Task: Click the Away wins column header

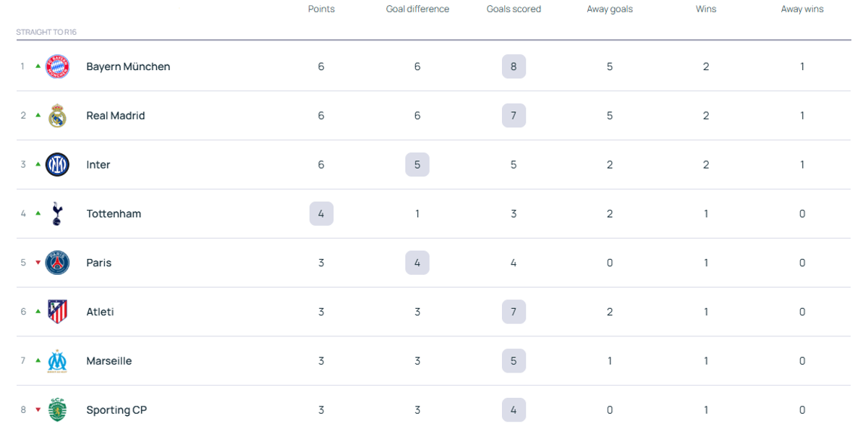Action: 802,9
